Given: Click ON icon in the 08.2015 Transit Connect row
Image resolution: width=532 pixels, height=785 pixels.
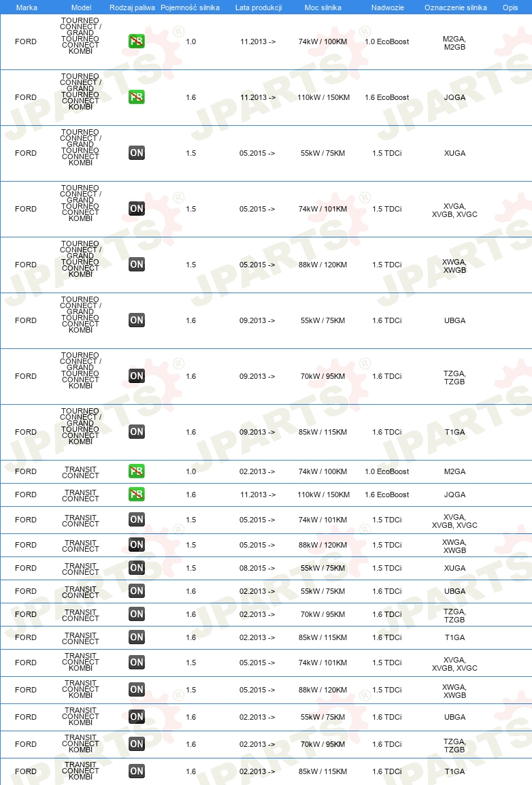Looking at the screenshot, I should [137, 568].
